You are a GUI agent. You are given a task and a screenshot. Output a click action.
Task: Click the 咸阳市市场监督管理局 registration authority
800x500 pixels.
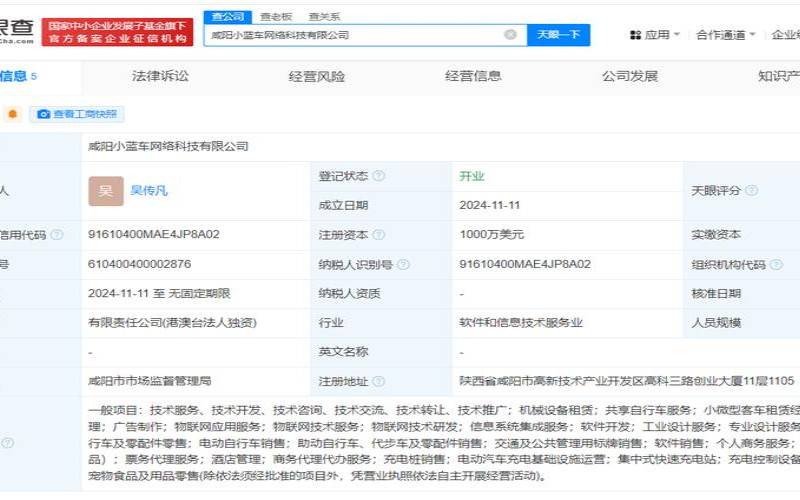pyautogui.click(x=149, y=381)
